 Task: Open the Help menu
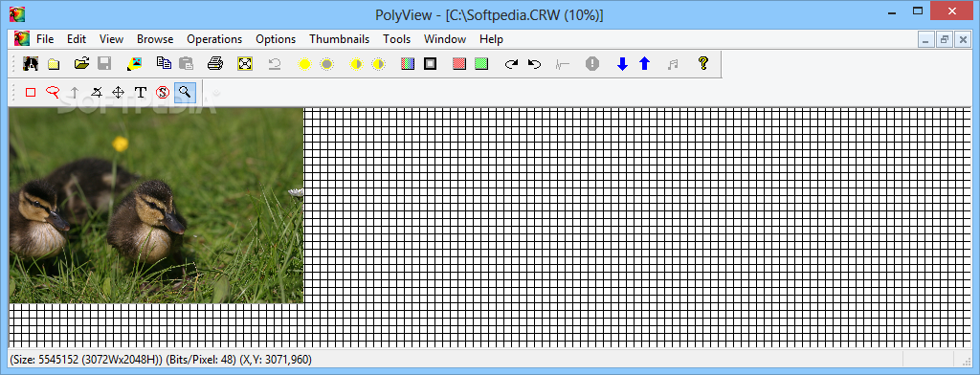tap(491, 39)
